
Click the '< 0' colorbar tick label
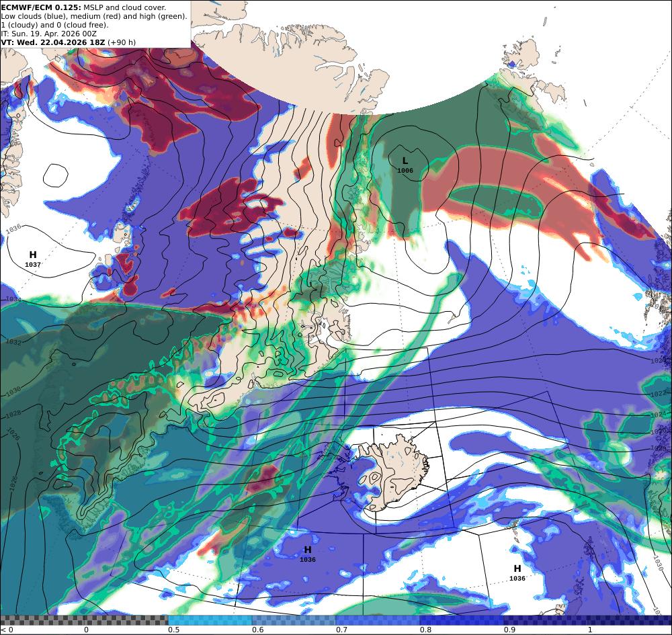[x=7, y=630]
